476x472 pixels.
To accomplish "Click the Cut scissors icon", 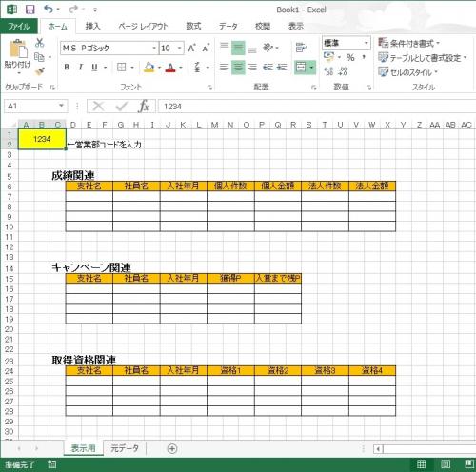I will click(x=40, y=43).
